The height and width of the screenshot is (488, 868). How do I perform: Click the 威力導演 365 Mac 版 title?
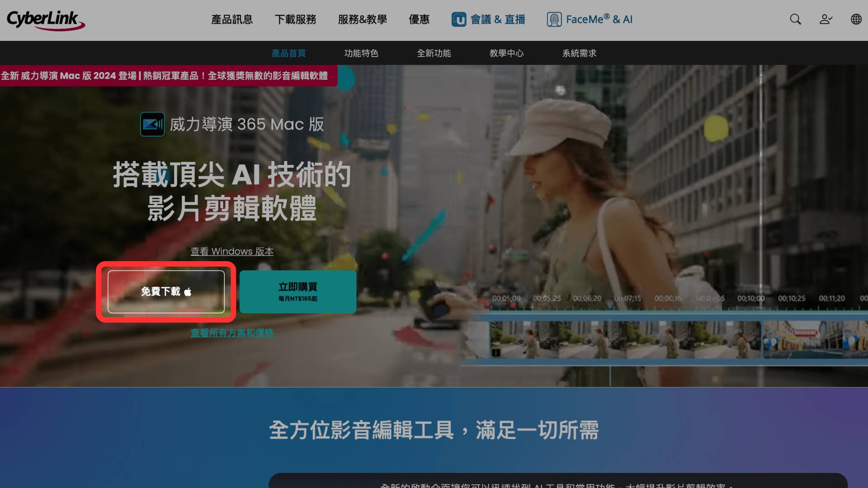[247, 124]
